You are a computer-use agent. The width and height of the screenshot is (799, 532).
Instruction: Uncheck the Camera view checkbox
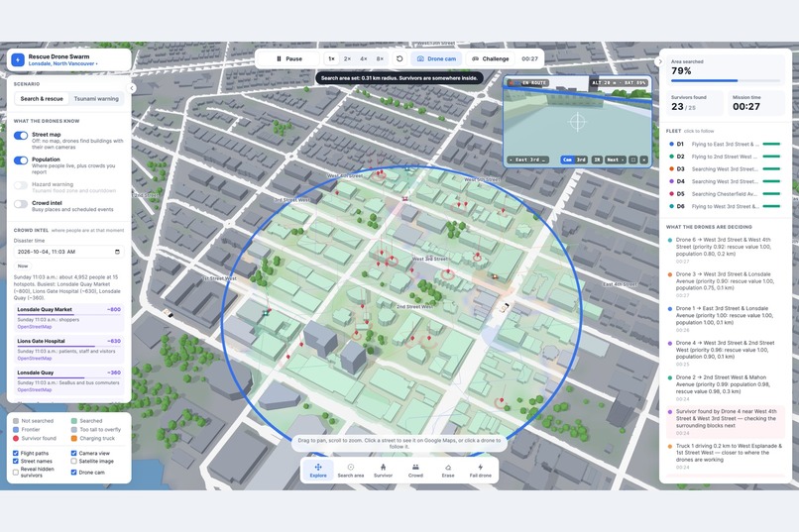74,453
